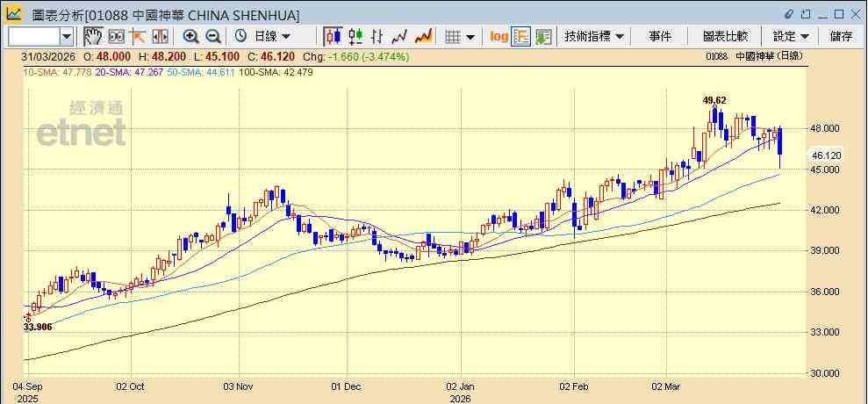Toggle the green download data panel icon
868x404 pixels.
click(x=543, y=37)
